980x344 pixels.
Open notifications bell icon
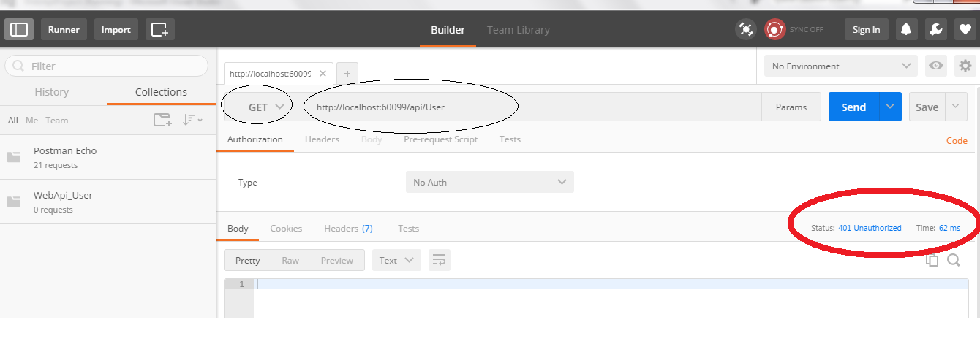pyautogui.click(x=906, y=29)
